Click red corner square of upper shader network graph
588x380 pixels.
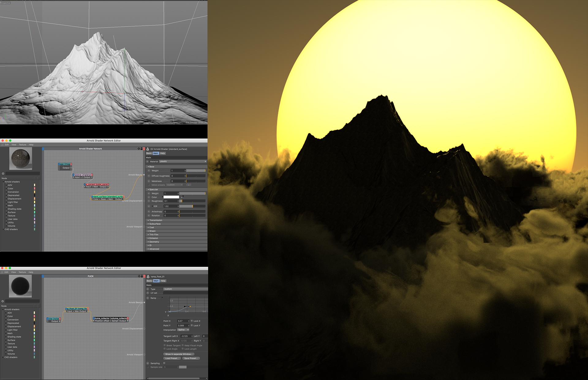(x=144, y=149)
